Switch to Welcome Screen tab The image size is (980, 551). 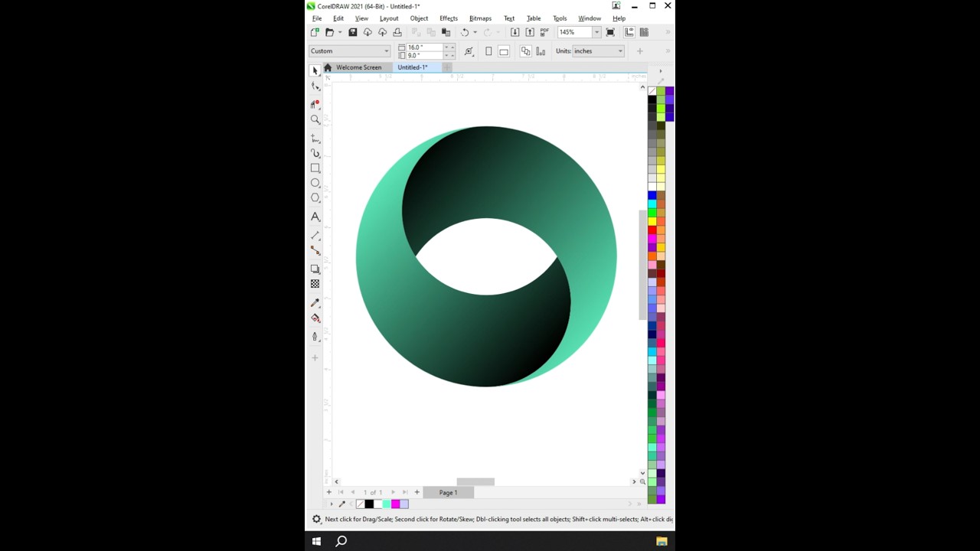point(358,67)
